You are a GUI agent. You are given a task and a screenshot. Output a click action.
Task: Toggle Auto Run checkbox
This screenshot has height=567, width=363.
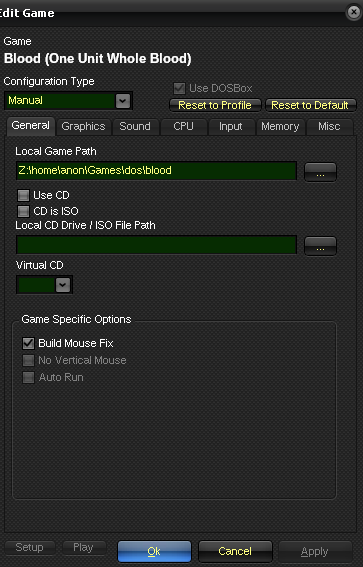pyautogui.click(x=29, y=378)
